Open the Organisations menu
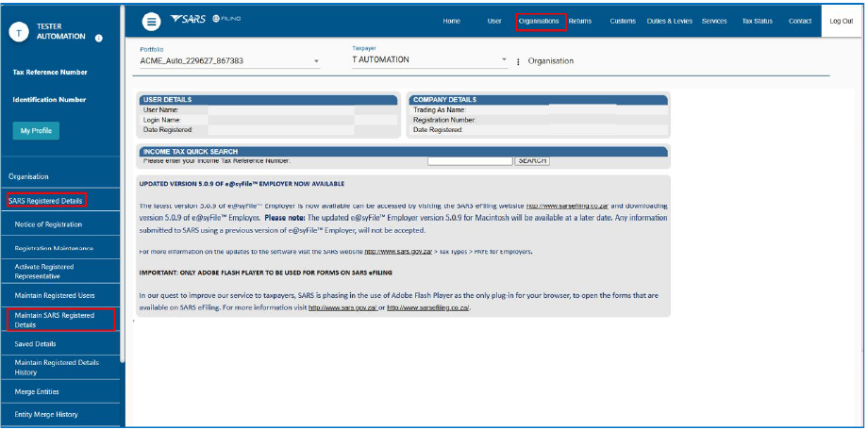The image size is (868, 430). coord(540,21)
